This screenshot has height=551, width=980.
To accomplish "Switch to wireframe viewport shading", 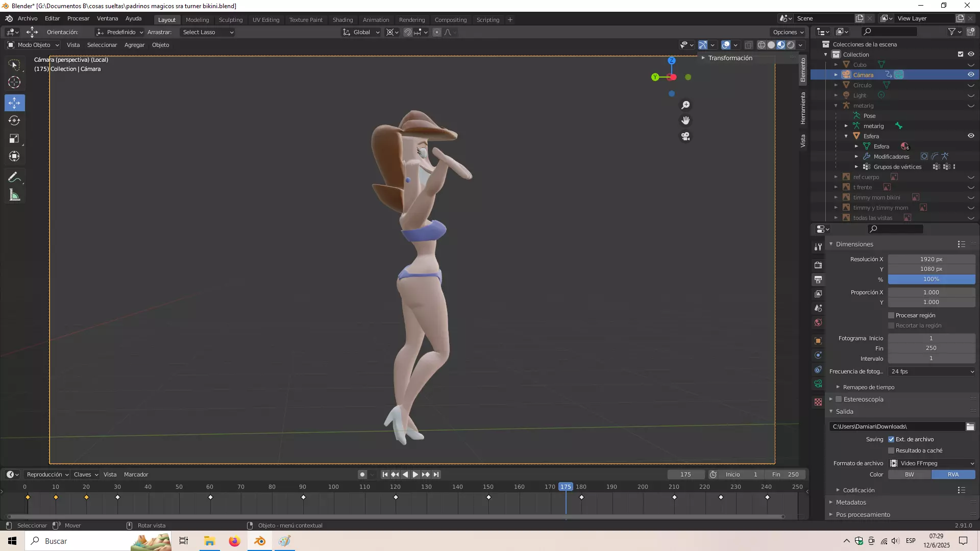I will [762, 45].
